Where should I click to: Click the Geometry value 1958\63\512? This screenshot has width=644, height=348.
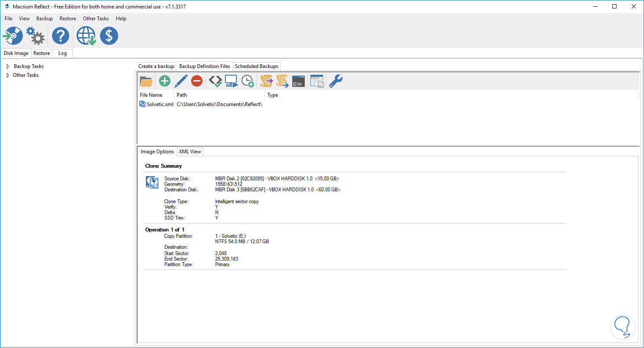[x=229, y=184]
